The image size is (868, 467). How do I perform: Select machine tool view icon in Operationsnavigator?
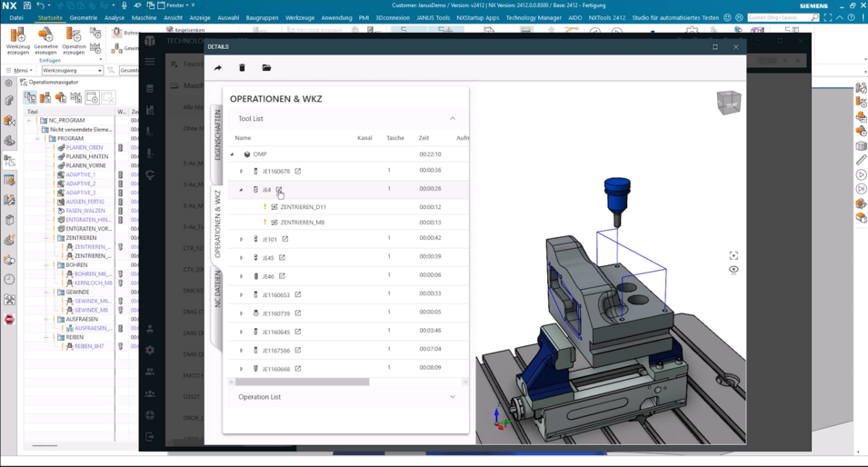tap(45, 97)
